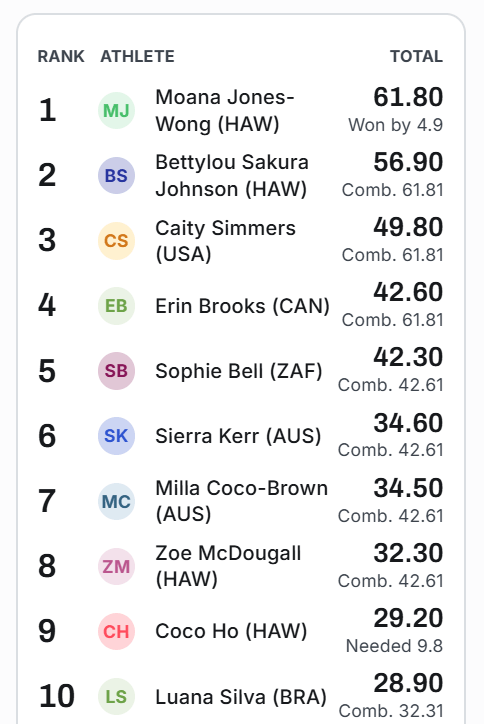Click the LS avatar for Luana Silva
This screenshot has width=484, height=724.
point(116,697)
